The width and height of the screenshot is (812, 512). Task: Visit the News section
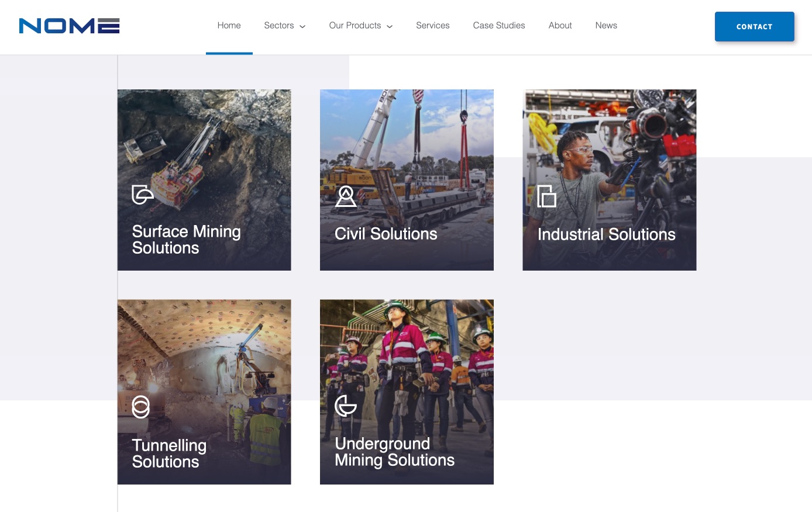coord(606,26)
